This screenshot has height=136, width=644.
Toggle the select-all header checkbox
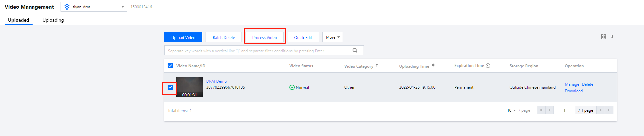pos(170,66)
